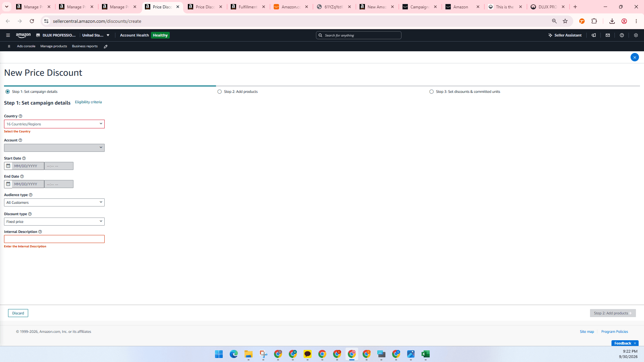
Task: Open Excel from the Windows taskbar
Action: [x=426, y=354]
